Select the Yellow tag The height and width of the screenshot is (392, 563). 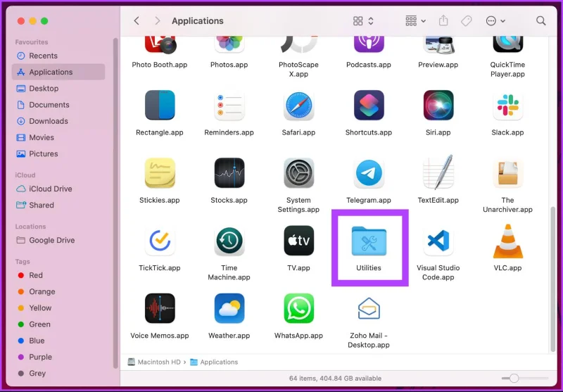pyautogui.click(x=58, y=308)
